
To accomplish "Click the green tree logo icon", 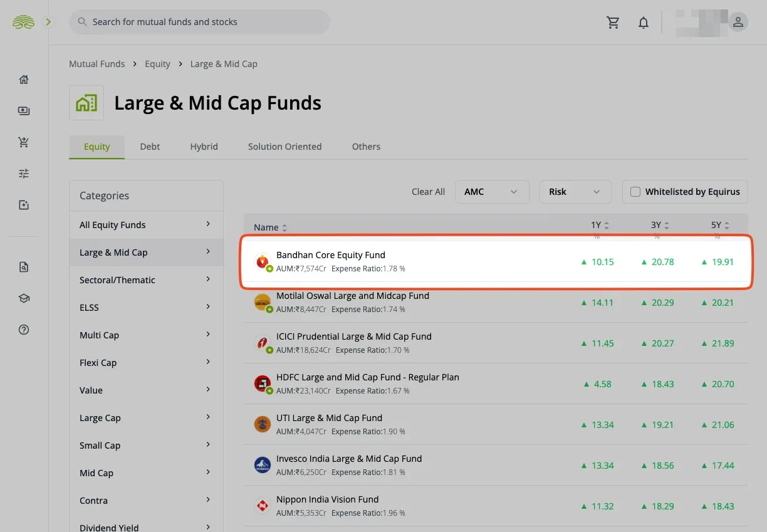I will tap(23, 22).
